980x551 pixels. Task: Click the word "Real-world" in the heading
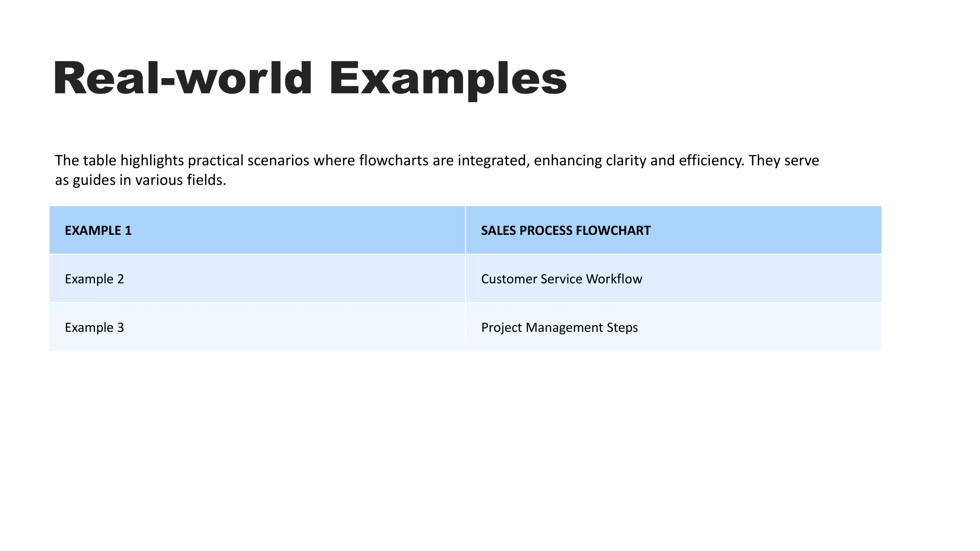pos(183,78)
